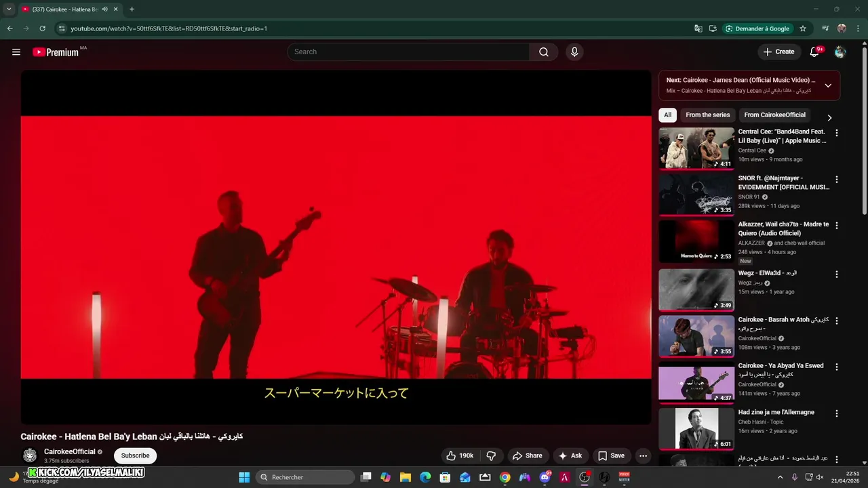Open CairokeeOfficial channel avatar

[30, 455]
